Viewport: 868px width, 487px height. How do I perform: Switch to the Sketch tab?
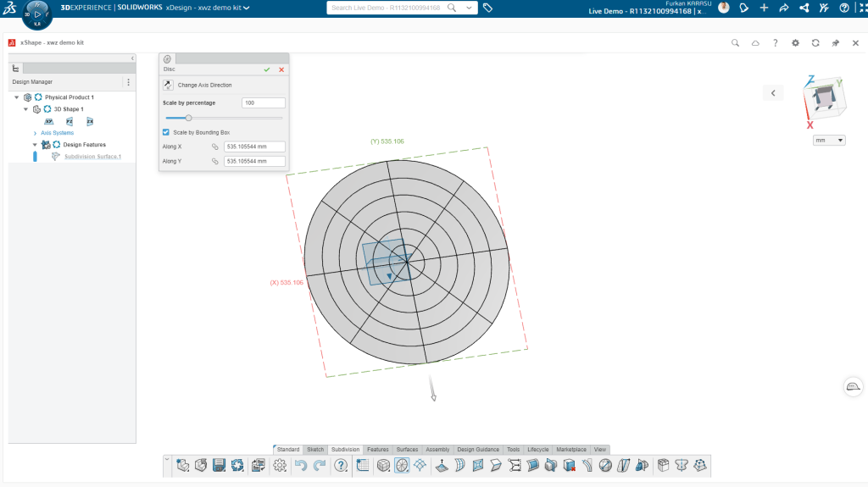coord(315,449)
